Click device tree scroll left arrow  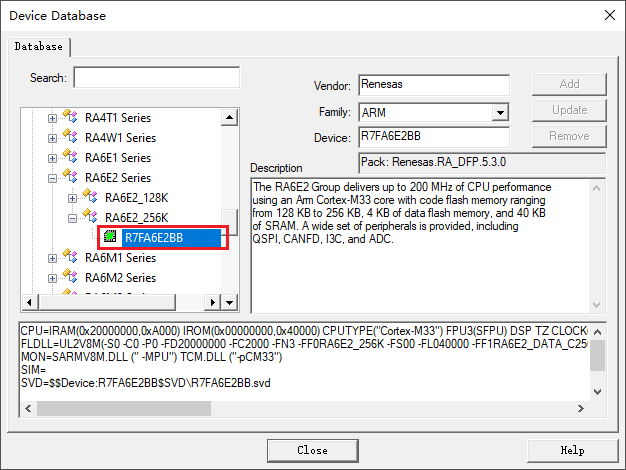[30, 302]
